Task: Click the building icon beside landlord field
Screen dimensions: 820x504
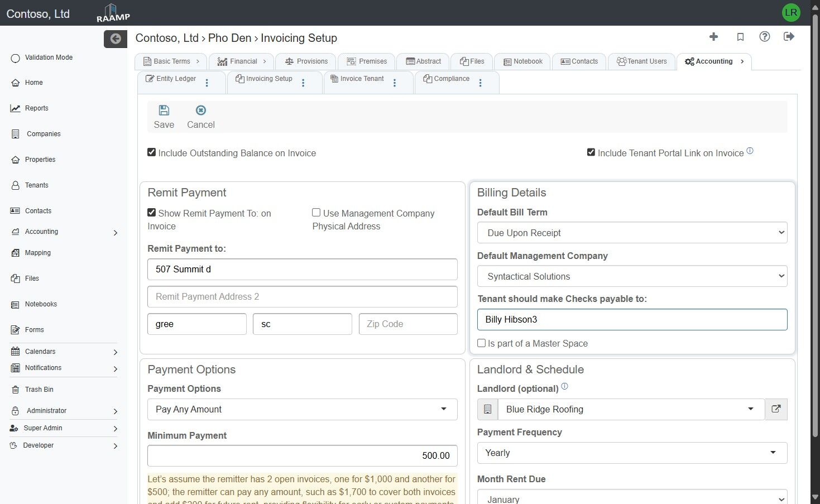Action: (487, 409)
